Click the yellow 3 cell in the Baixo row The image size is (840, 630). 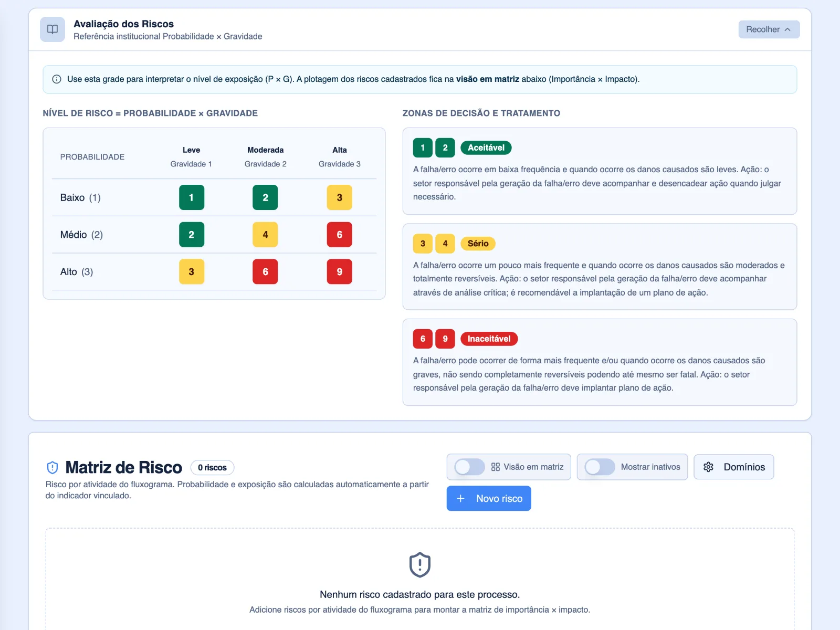[339, 197]
